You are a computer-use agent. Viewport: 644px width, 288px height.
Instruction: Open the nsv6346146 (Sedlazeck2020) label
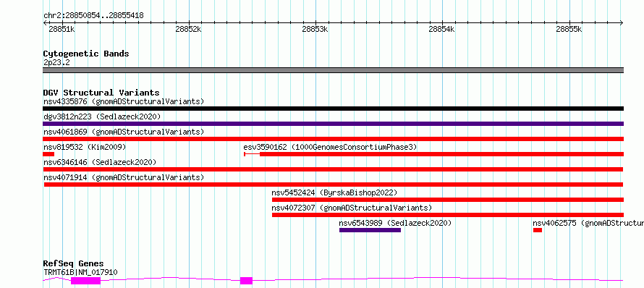point(100,162)
